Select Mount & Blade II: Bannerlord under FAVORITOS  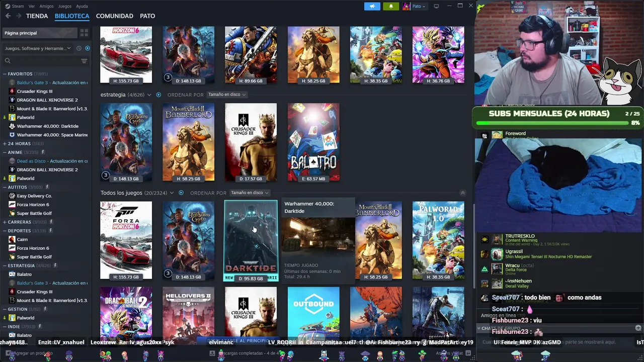tap(52, 109)
